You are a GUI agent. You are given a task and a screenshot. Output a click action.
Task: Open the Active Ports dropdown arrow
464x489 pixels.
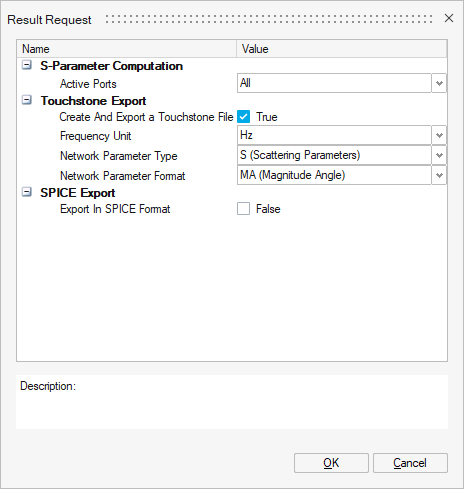tap(439, 83)
